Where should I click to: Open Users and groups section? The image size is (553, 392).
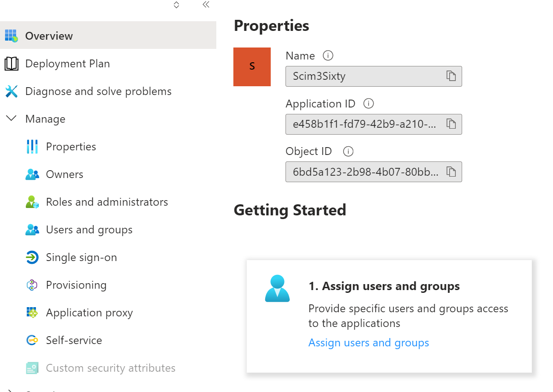pyautogui.click(x=89, y=230)
